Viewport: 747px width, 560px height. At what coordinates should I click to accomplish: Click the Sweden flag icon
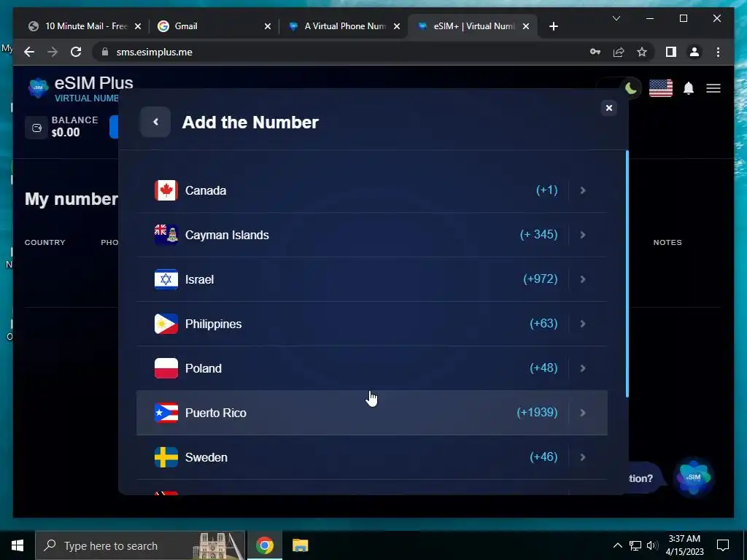click(x=166, y=458)
